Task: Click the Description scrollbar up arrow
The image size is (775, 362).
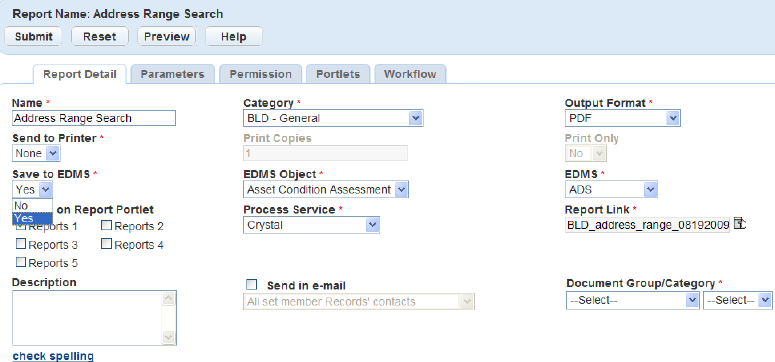Action: pyautogui.click(x=169, y=298)
